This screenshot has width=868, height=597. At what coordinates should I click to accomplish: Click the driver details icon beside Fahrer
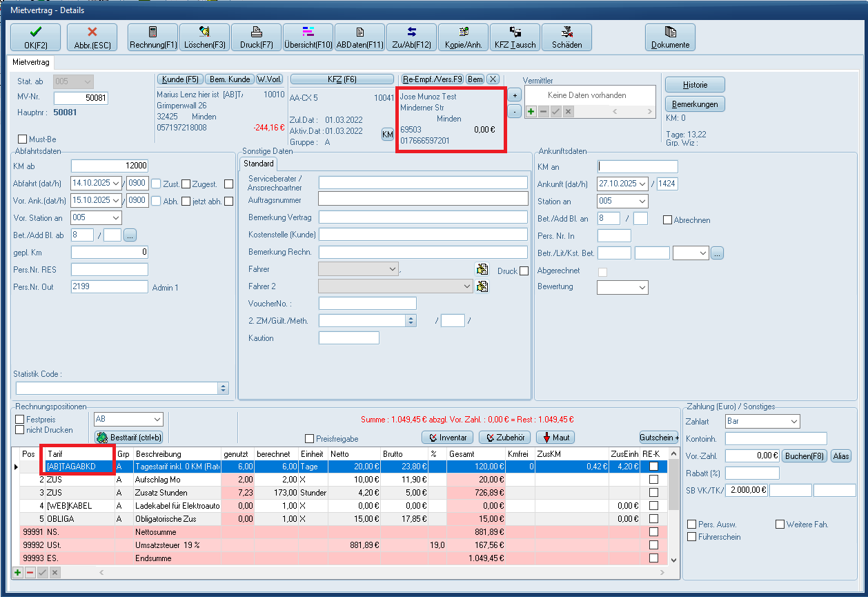[482, 269]
